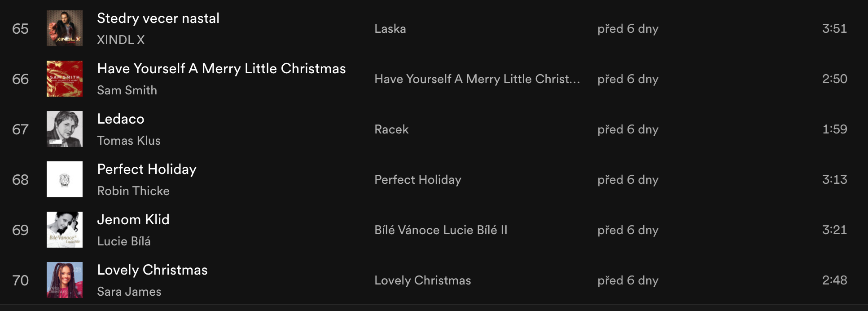
Task: Visit the Lucie Bílá artist page
Action: pyautogui.click(x=124, y=241)
